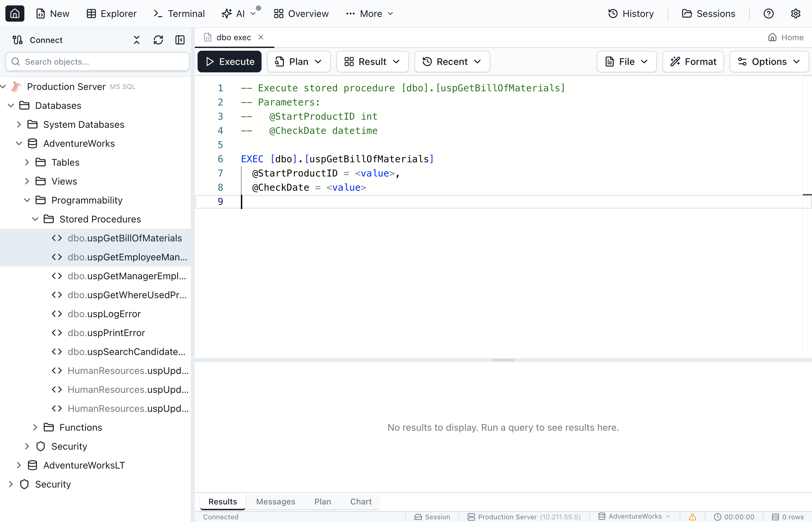Open the Terminal panel
The width and height of the screenshot is (812, 522).
[x=179, y=14]
